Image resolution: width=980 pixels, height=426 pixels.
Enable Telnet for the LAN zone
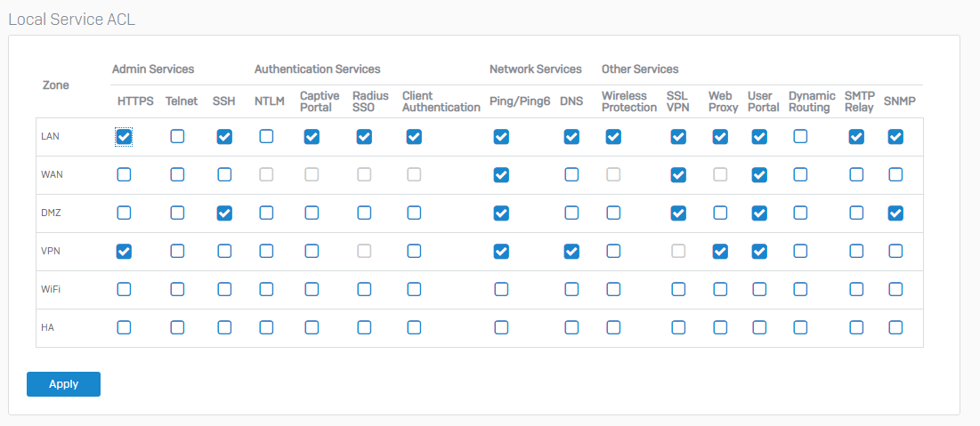click(x=177, y=137)
